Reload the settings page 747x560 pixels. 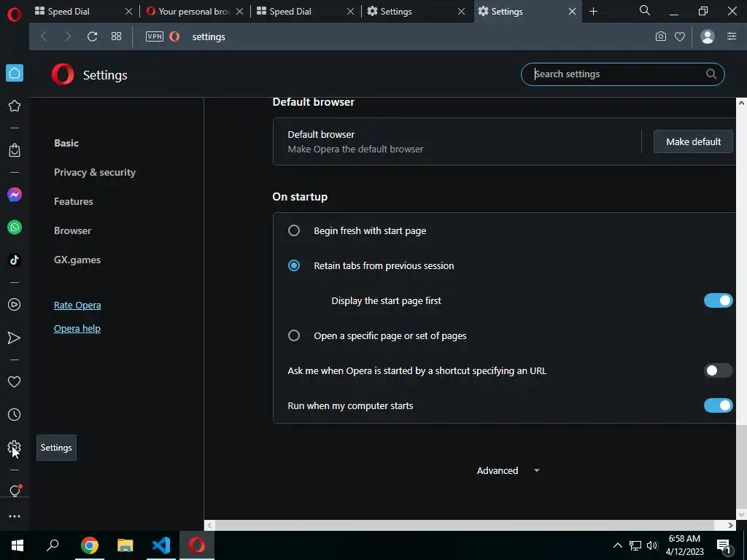coord(92,36)
